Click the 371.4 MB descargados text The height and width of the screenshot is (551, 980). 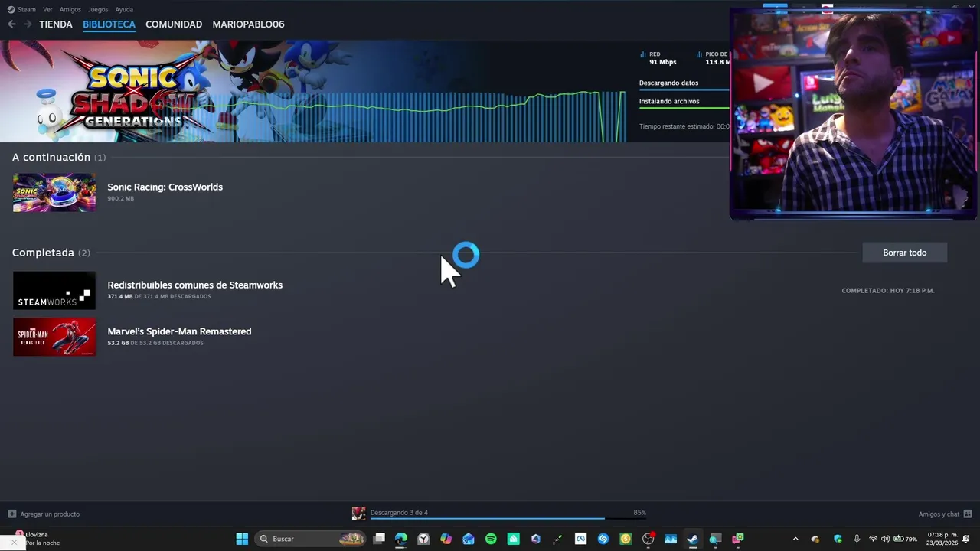(x=159, y=296)
